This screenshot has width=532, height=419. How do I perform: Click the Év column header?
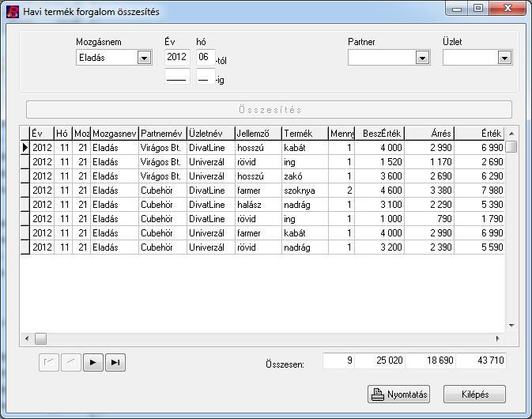42,134
